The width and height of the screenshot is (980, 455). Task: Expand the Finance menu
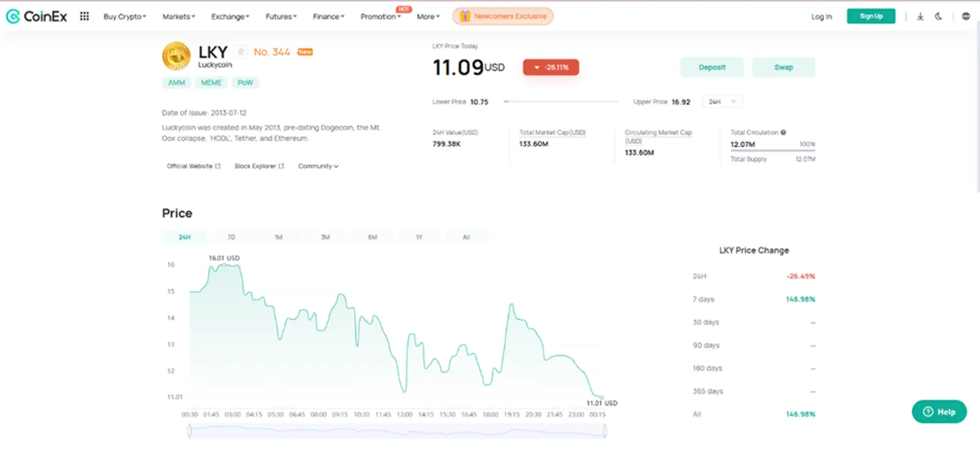tap(329, 17)
